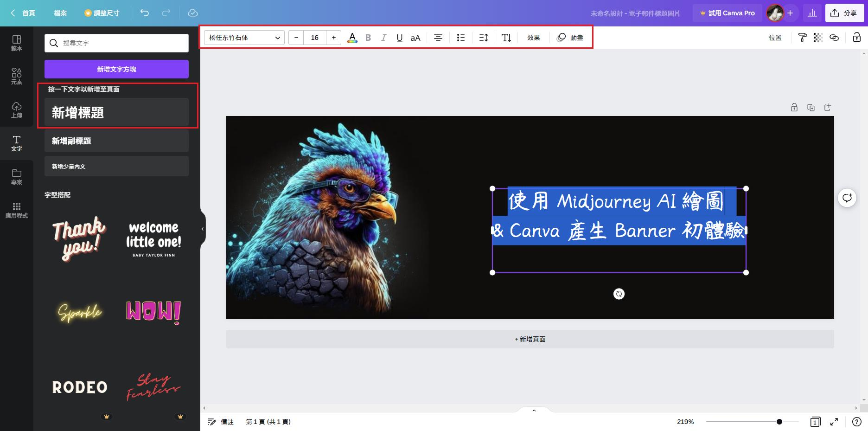This screenshot has width=868, height=431.
Task: Click the font size field showing 16
Action: pyautogui.click(x=315, y=38)
